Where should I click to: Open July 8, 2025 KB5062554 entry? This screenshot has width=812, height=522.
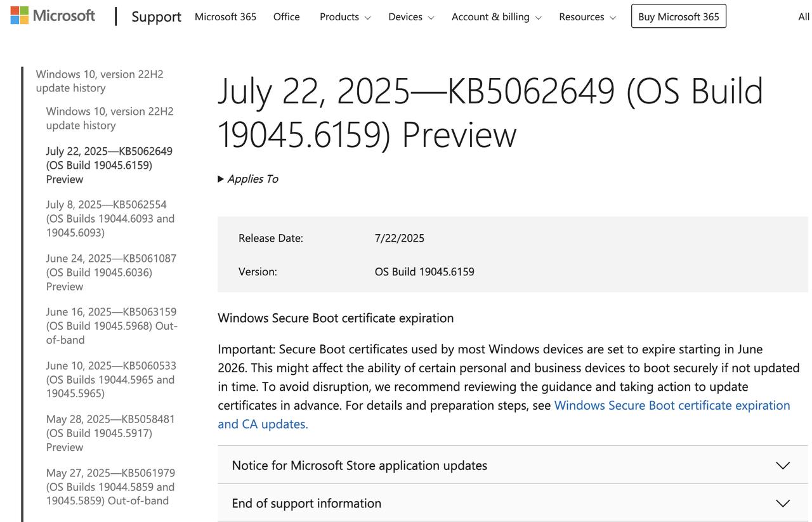pyautogui.click(x=110, y=218)
